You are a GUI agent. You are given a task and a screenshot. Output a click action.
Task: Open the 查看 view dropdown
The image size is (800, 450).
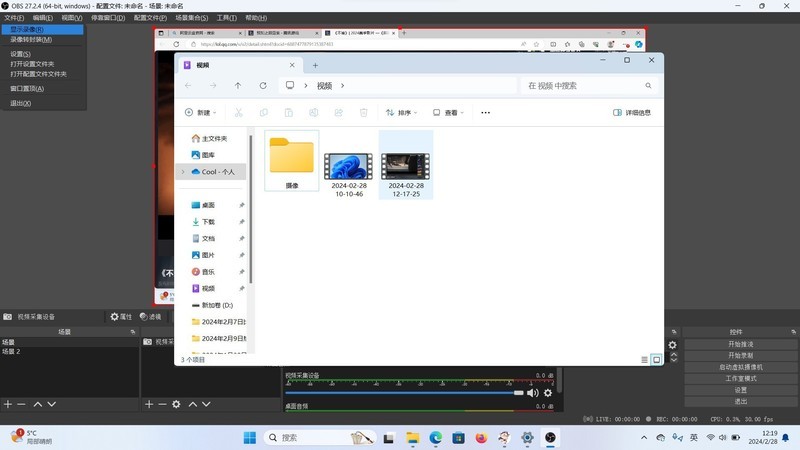(448, 113)
